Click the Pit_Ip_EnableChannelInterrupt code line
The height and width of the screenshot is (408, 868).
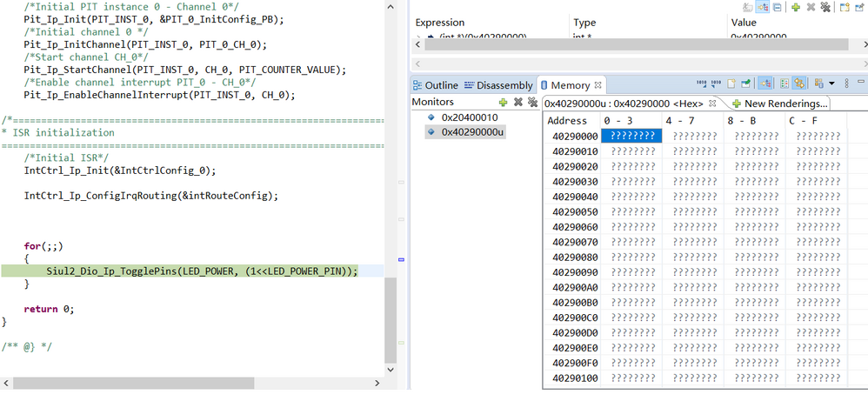click(159, 95)
